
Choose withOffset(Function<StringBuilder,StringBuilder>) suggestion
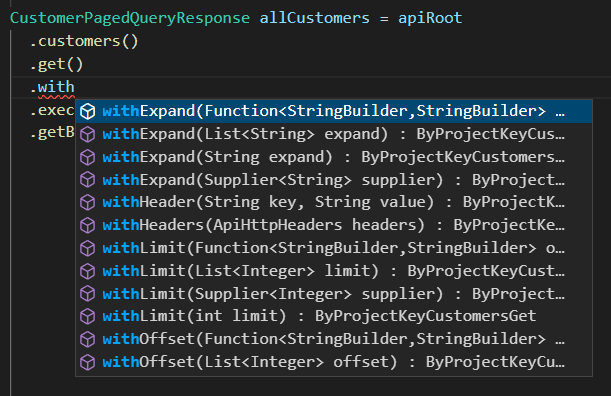[x=334, y=339]
